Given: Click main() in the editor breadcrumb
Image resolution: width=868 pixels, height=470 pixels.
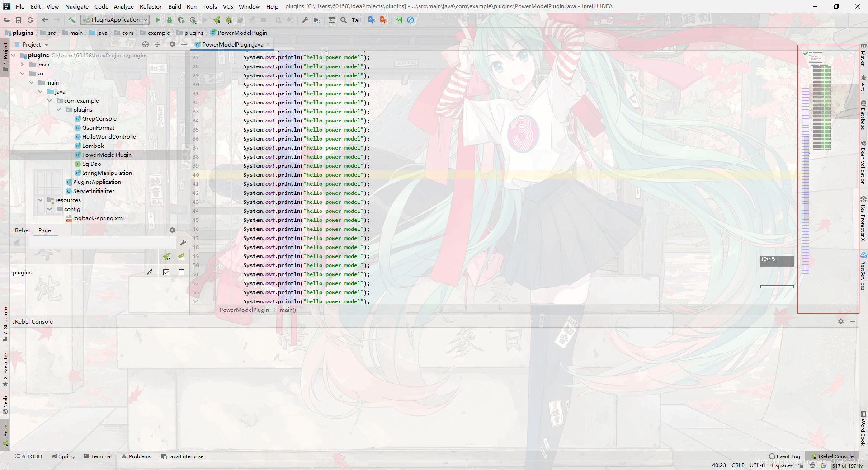Looking at the screenshot, I should click(x=288, y=310).
